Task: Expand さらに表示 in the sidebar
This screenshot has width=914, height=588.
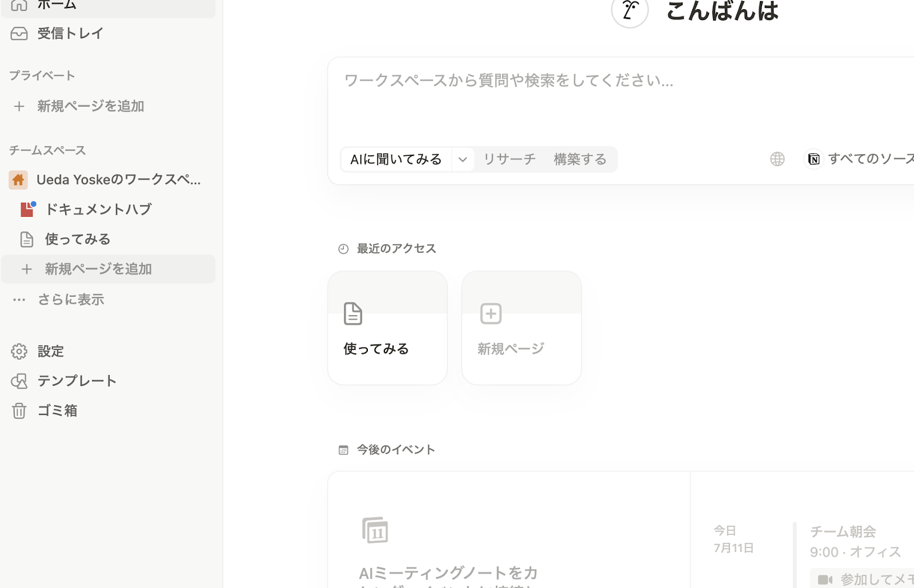Action: (x=71, y=299)
